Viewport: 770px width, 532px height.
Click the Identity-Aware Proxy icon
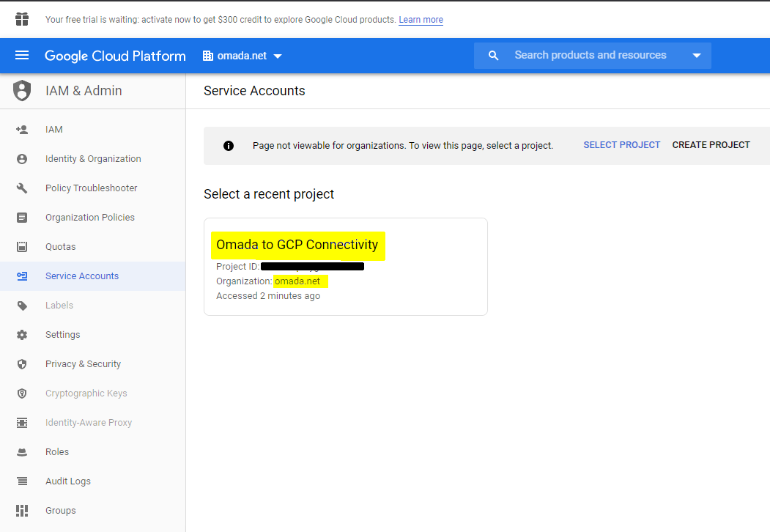(x=21, y=423)
